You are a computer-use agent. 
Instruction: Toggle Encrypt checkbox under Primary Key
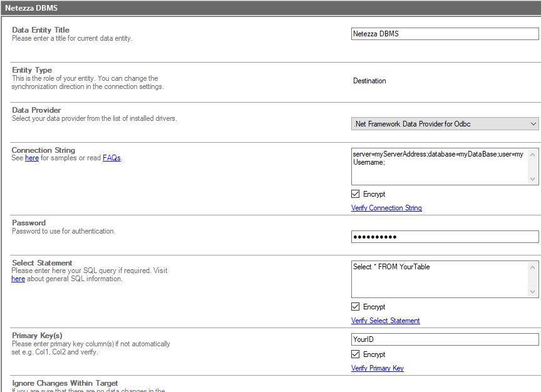(356, 354)
